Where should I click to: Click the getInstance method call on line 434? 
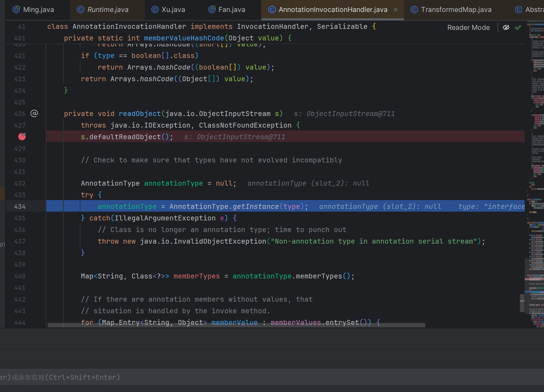tap(255, 207)
